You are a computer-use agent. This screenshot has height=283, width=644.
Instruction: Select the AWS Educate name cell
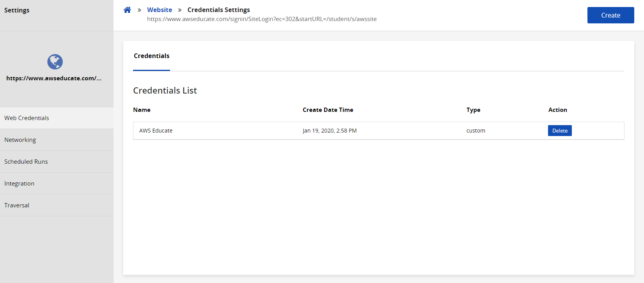[156, 131]
